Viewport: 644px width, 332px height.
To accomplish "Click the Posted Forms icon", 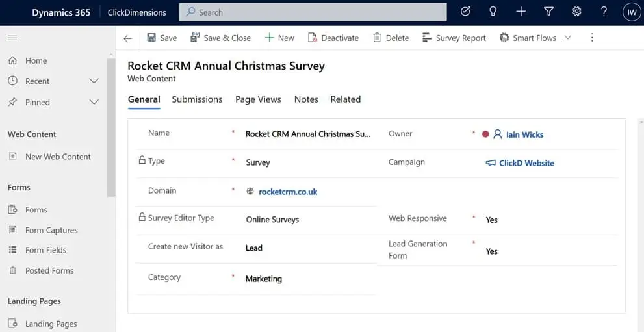I will pyautogui.click(x=13, y=270).
